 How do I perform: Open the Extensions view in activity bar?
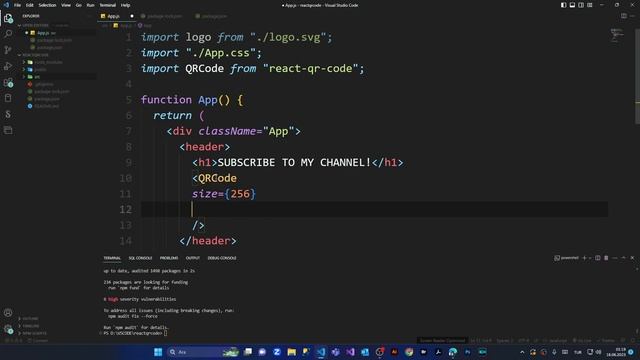8,82
